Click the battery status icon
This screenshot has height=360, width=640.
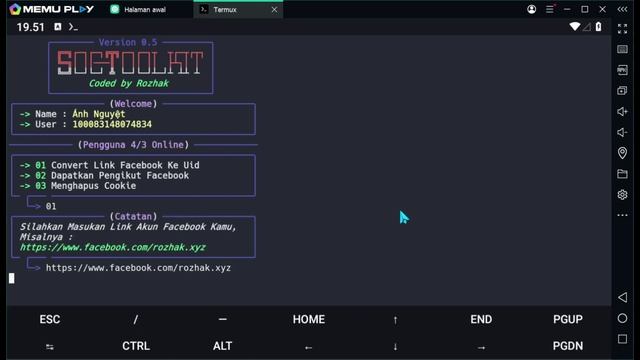598,27
